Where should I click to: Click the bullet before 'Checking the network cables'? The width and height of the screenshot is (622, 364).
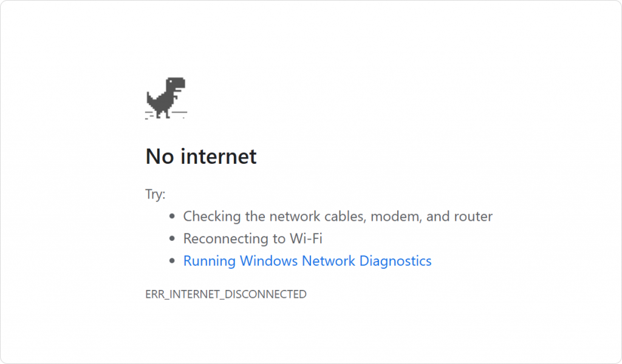click(x=172, y=216)
